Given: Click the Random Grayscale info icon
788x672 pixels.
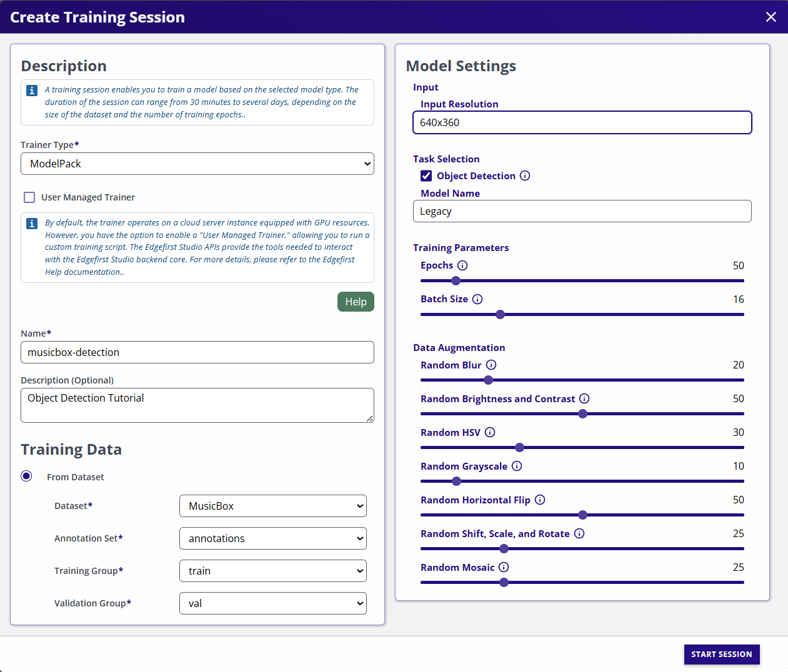Looking at the screenshot, I should coord(517,466).
